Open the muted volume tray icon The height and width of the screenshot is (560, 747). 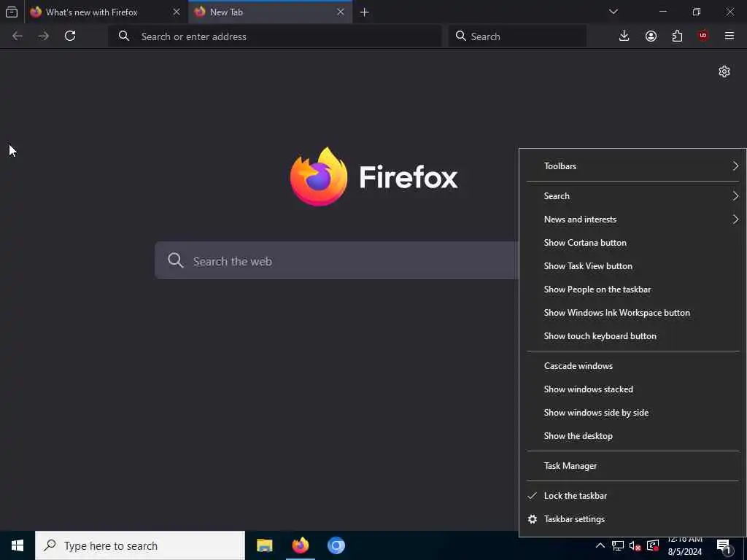click(x=635, y=546)
